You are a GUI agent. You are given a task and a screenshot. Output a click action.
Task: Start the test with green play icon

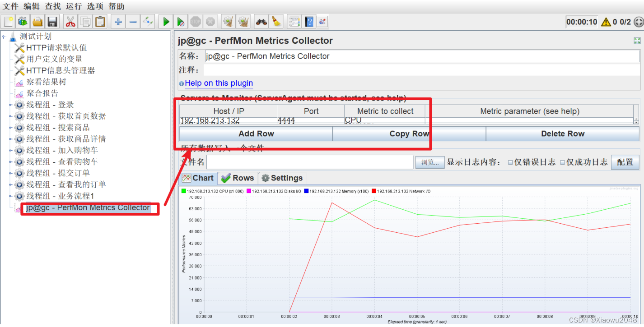pyautogui.click(x=166, y=21)
